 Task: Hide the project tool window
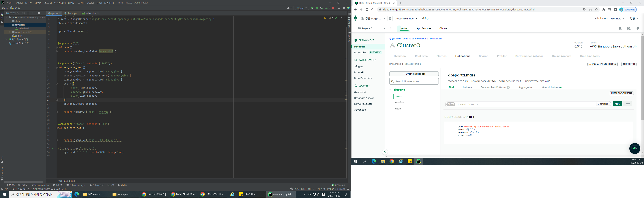[x=44, y=13]
